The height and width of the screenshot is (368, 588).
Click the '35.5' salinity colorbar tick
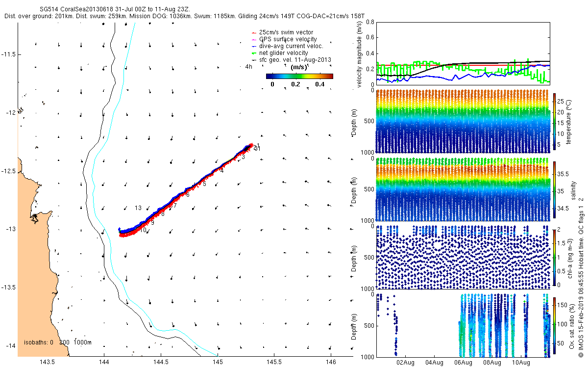(564, 174)
